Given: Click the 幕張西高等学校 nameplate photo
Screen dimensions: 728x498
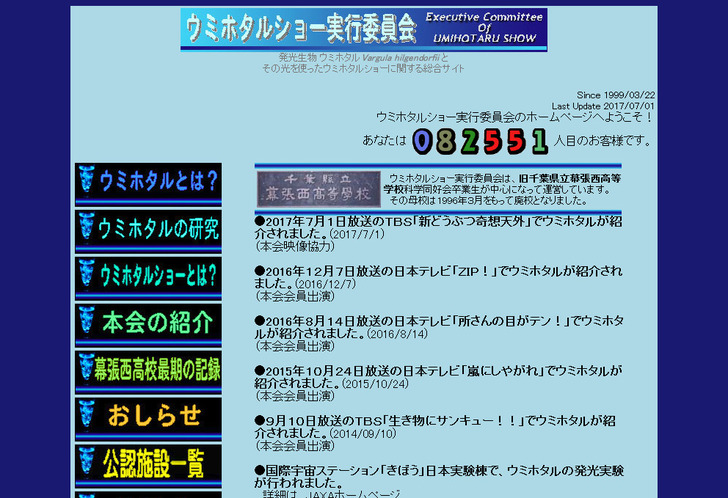Looking at the screenshot, I should [313, 187].
